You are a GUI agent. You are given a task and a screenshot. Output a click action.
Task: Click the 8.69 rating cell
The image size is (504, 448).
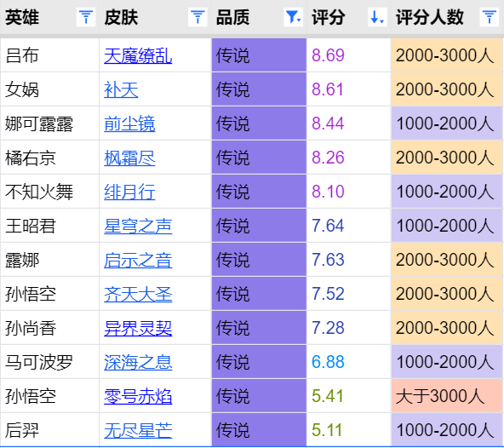point(349,55)
